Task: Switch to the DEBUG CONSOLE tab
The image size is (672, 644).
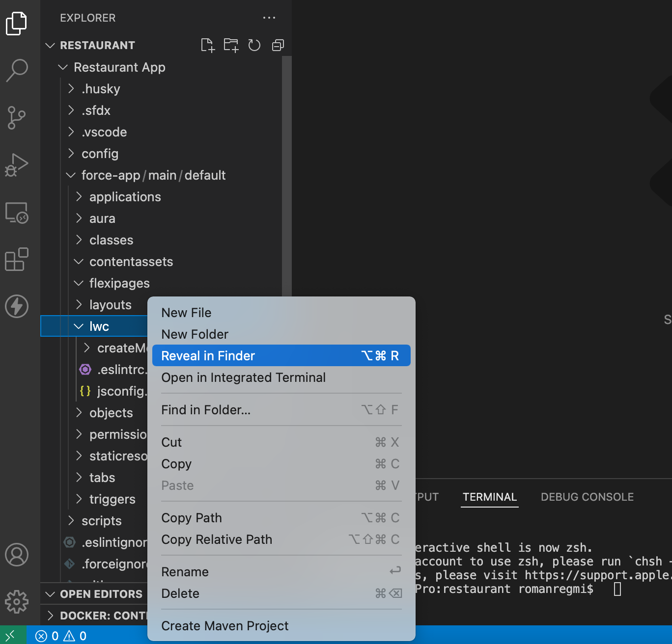Action: click(587, 497)
